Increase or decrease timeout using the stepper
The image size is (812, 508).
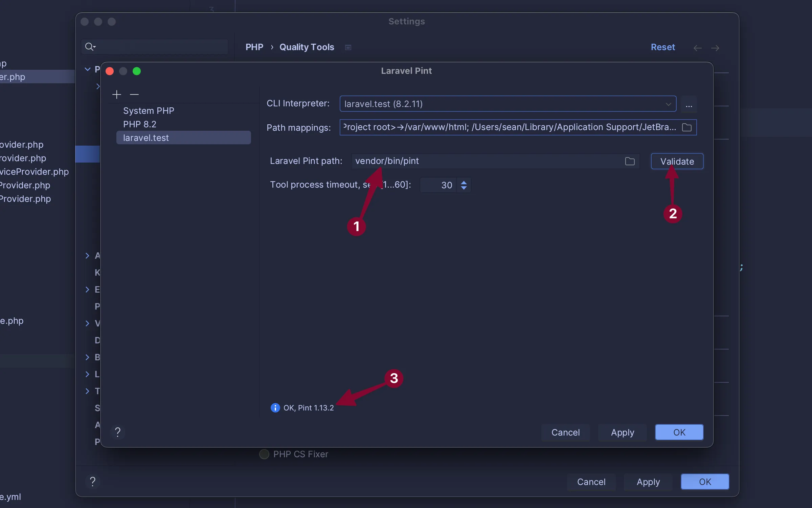[x=464, y=185]
